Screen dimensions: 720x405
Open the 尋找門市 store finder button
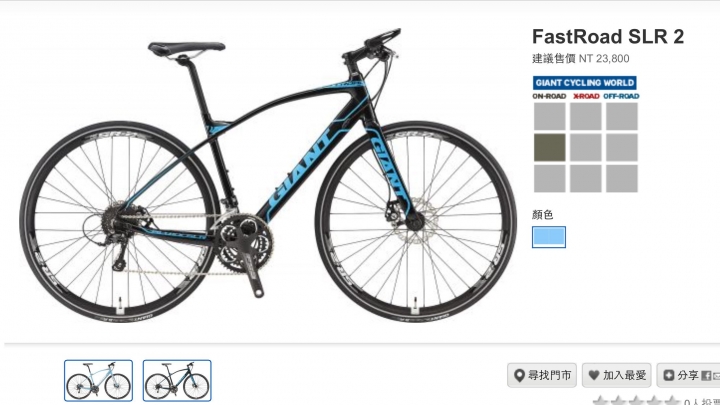542,375
